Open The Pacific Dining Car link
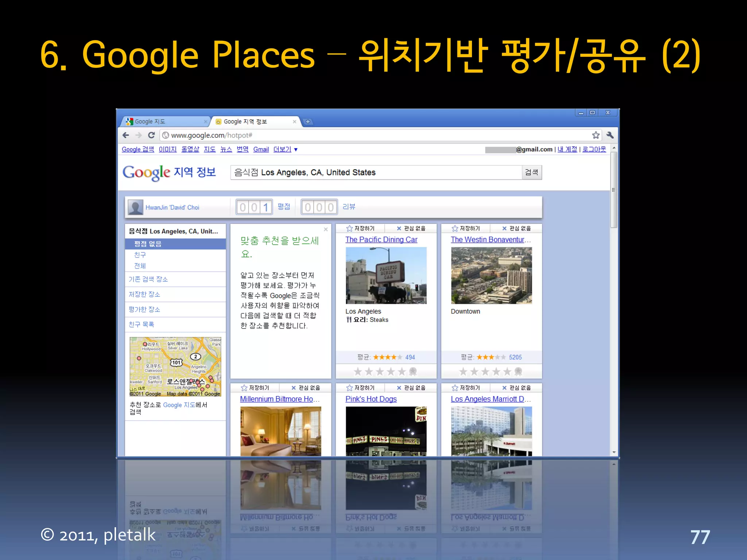 (381, 240)
